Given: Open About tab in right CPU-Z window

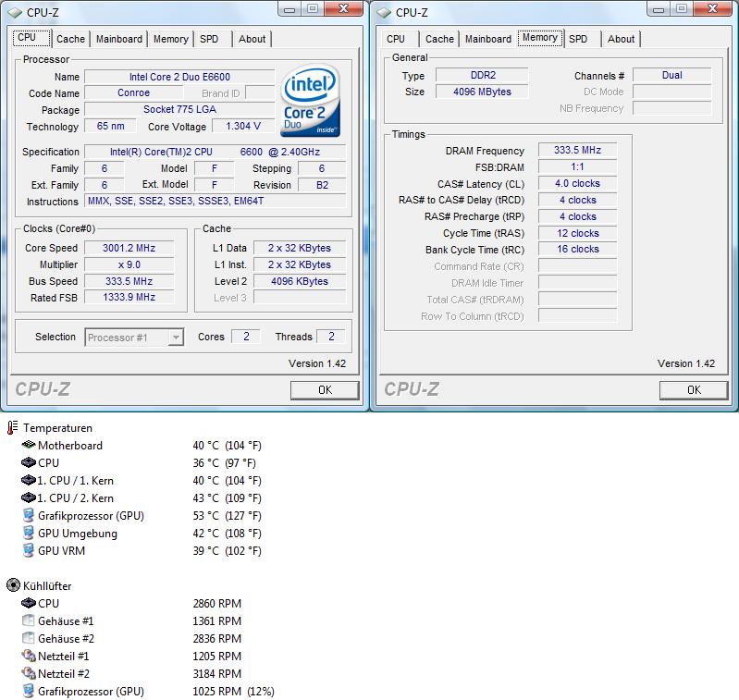Looking at the screenshot, I should coord(621,39).
